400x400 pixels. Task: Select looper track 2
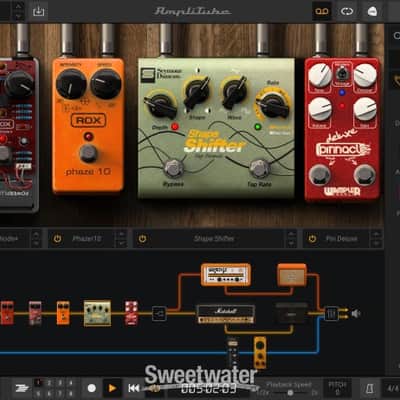49,383
